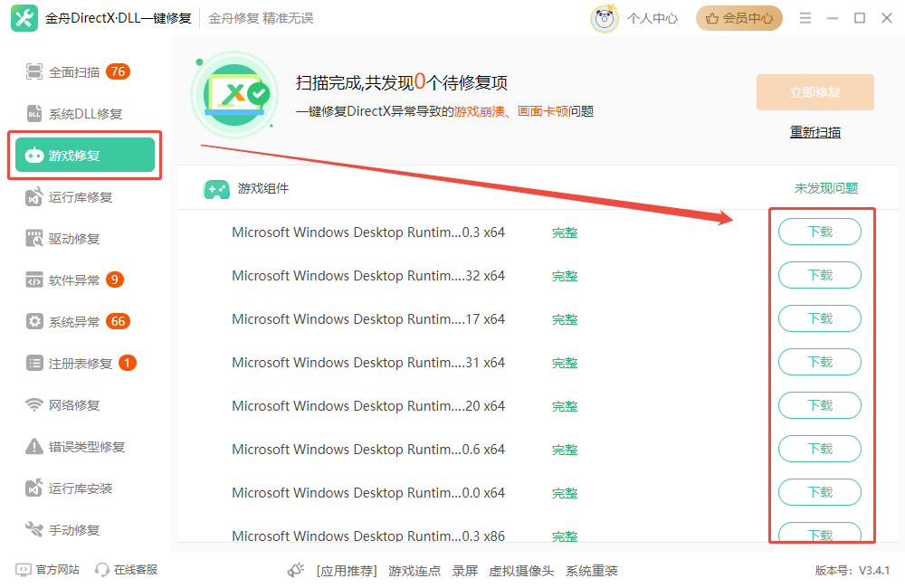Click the 版本号: V3.4.1 version text
This screenshot has width=905, height=588.
click(x=852, y=571)
